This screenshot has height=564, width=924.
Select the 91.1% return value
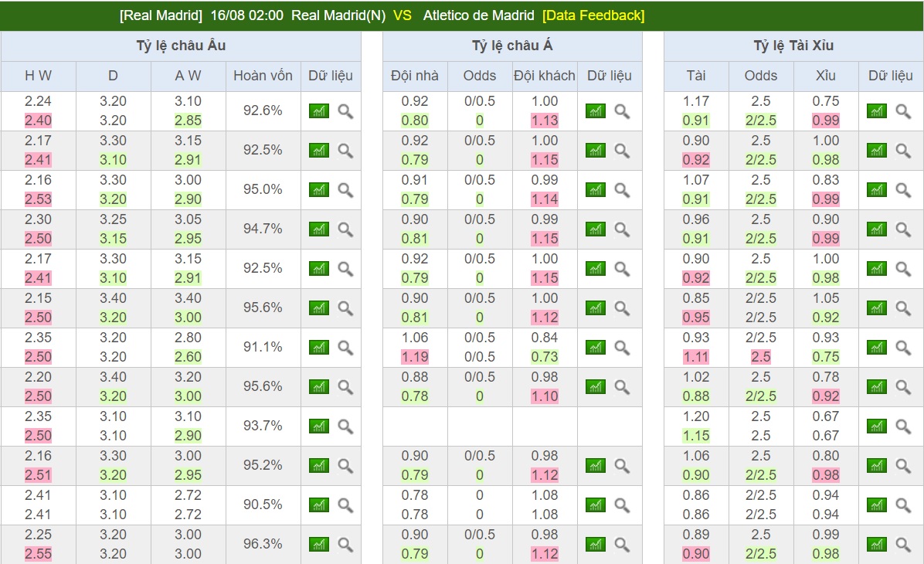263,347
